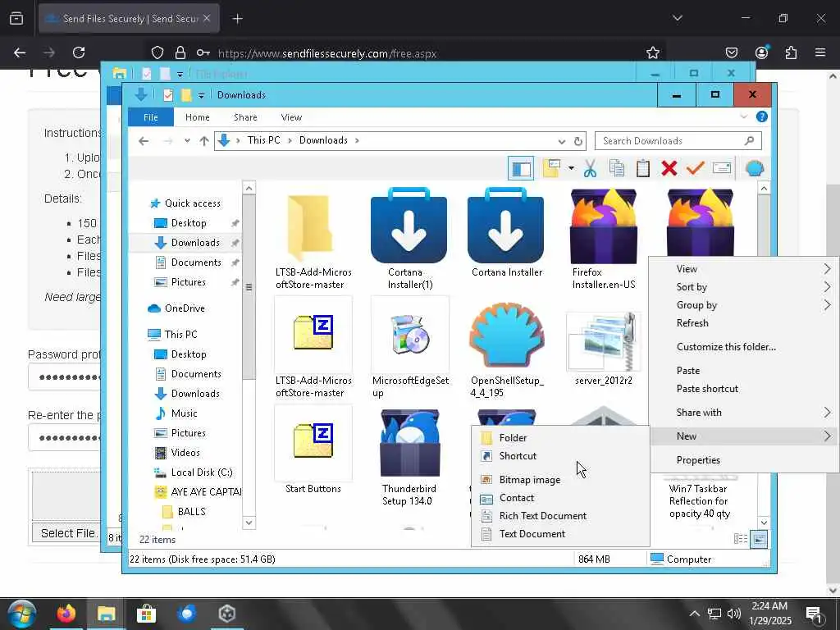Select This PC in the navigation pane
This screenshot has height=630, width=840.
tap(172, 335)
